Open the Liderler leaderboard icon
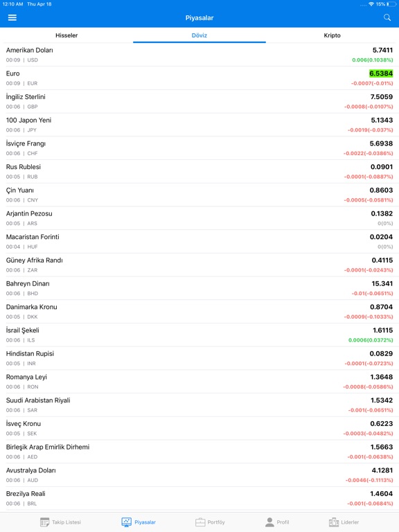399x532 pixels. tap(334, 522)
